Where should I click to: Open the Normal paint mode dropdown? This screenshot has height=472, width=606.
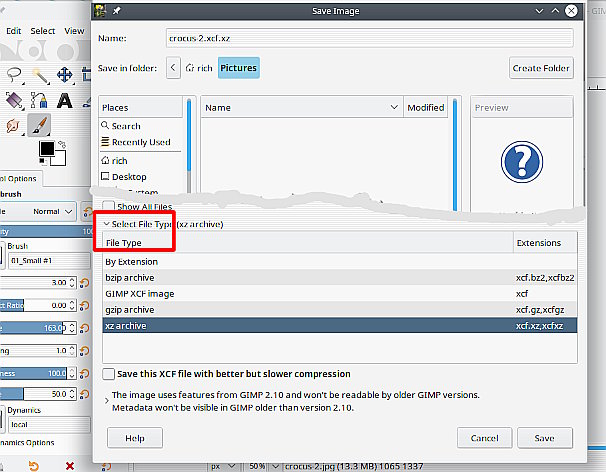pos(52,211)
